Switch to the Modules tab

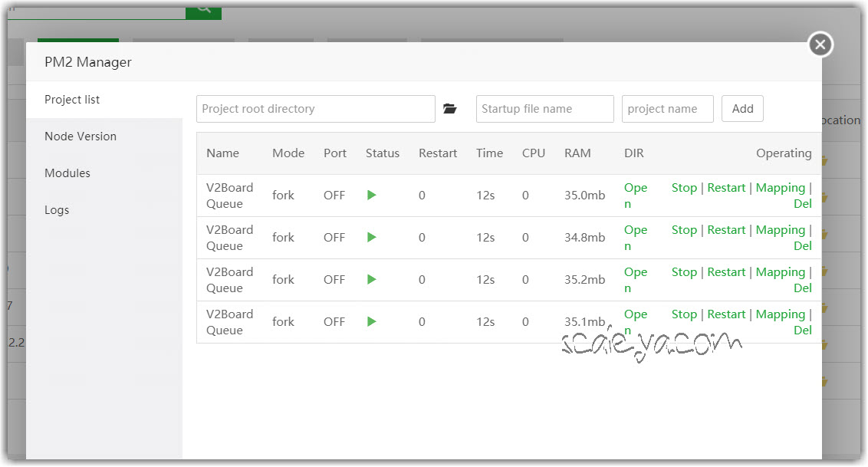click(67, 173)
